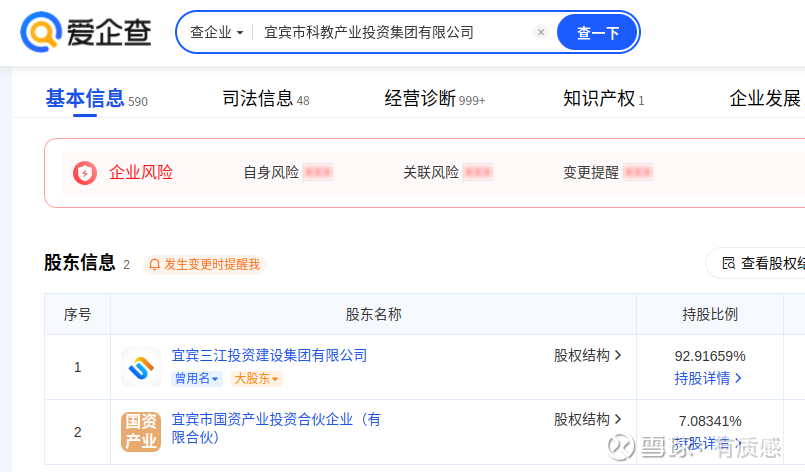Click the bell icon for change reminder
This screenshot has width=805, height=472.
pos(154,265)
